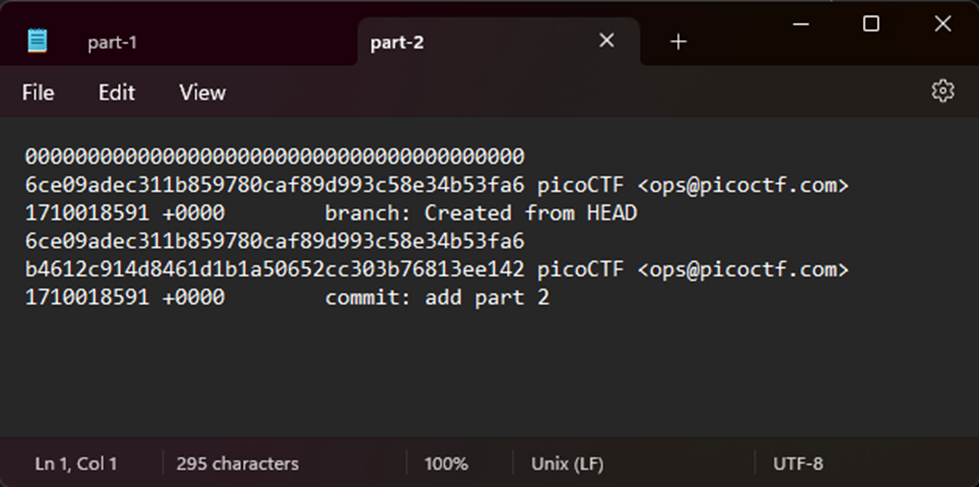Viewport: 979px width, 487px height.
Task: Click the UTF-8 encoding indicator
Action: [x=798, y=463]
